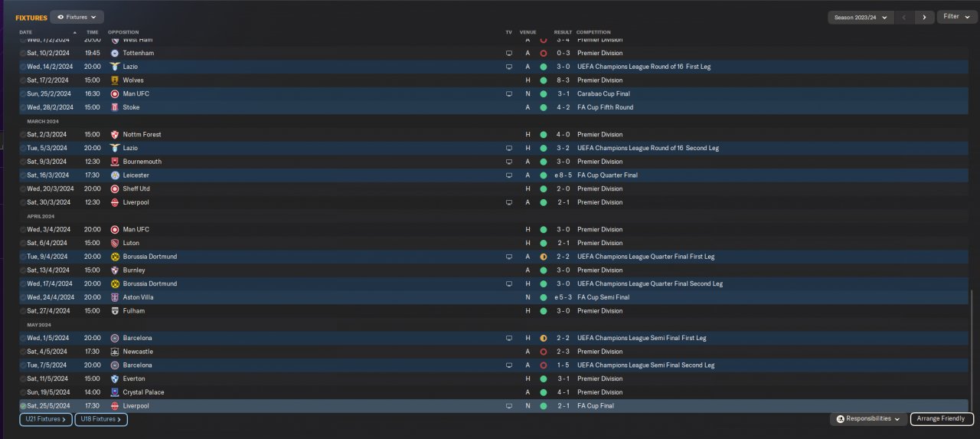Open U21 Fixtures
This screenshot has width=980, height=439.
click(46, 419)
